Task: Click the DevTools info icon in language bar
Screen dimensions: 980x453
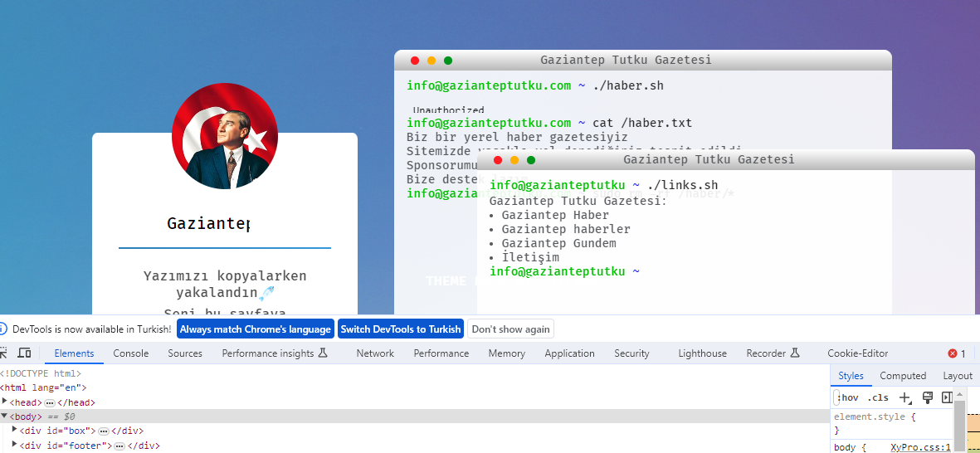Action: click(x=3, y=329)
